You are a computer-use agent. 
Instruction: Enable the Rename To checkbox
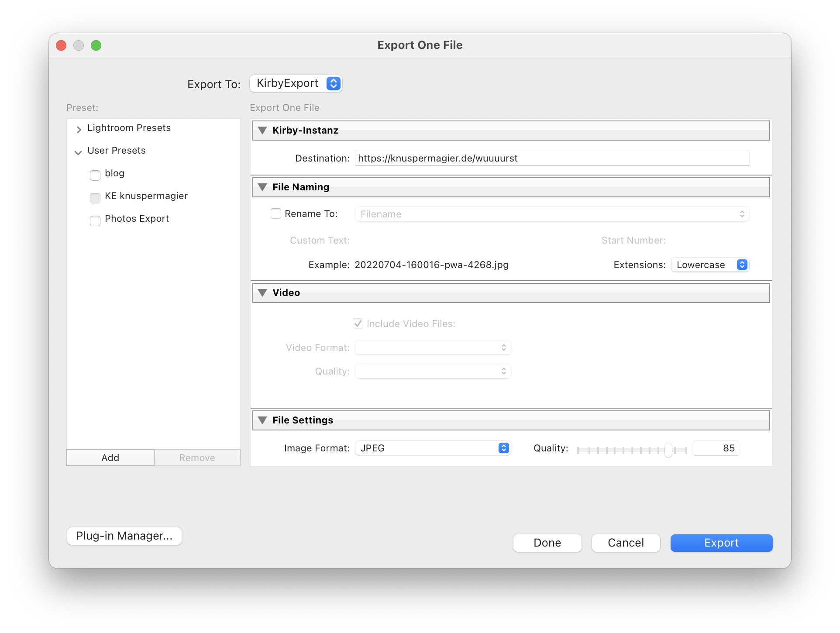276,214
